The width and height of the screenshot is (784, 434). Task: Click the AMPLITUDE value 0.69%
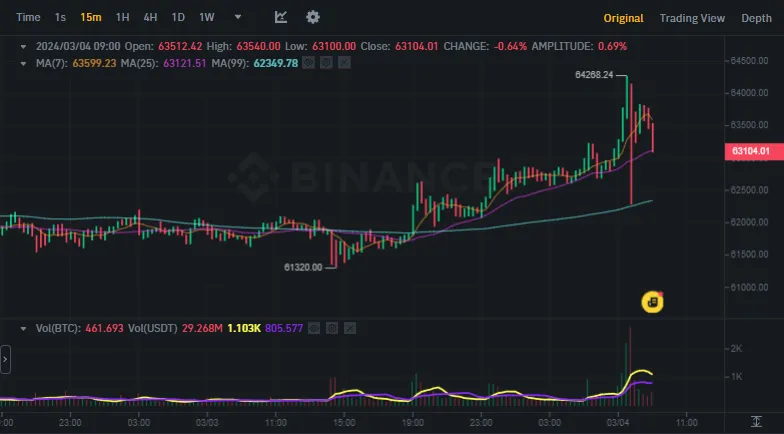tap(612, 46)
